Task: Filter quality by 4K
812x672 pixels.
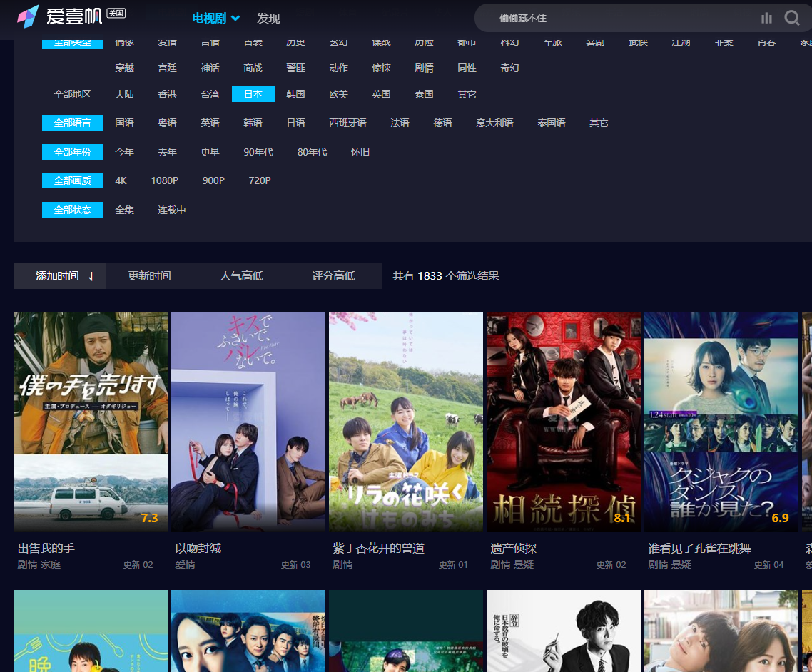Action: (121, 180)
